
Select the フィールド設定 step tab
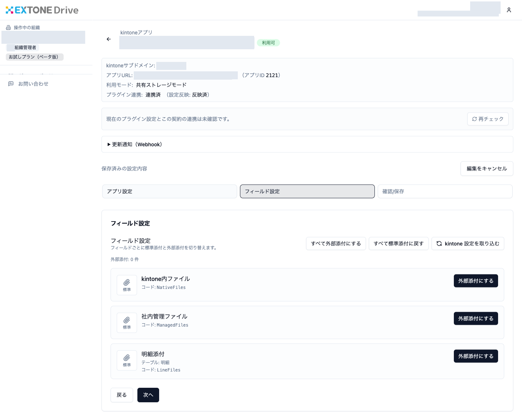(x=307, y=192)
